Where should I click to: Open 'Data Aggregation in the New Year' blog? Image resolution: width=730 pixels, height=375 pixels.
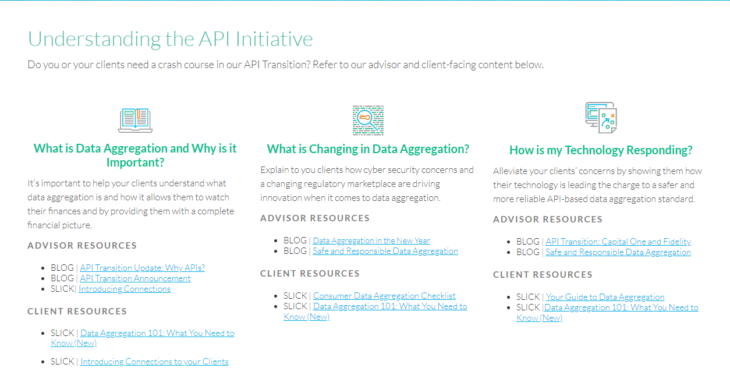coord(372,241)
